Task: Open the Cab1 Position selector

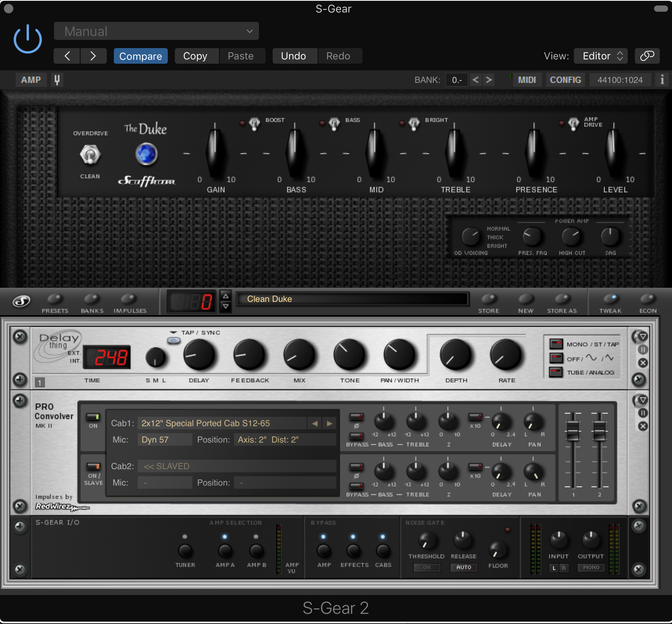Action: [x=285, y=440]
